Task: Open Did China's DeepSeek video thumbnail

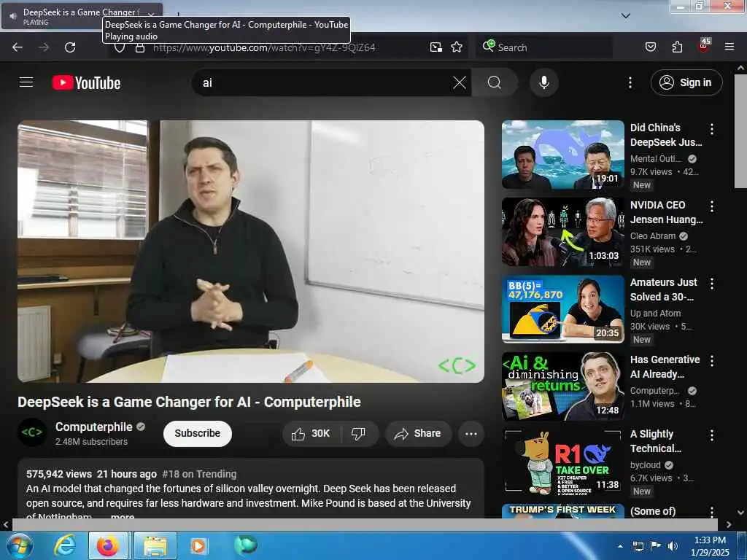Action: pyautogui.click(x=562, y=155)
